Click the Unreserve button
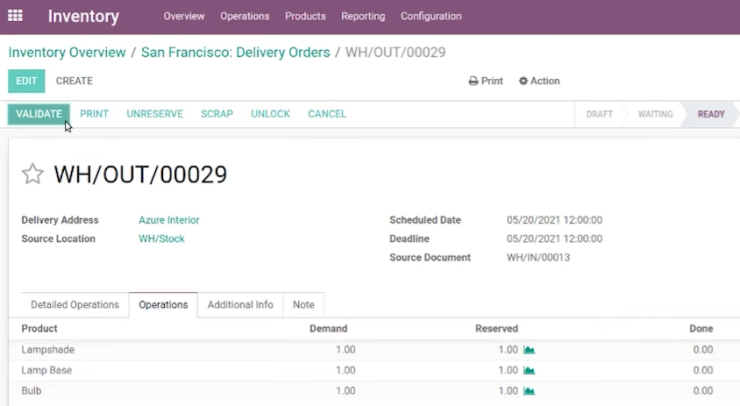Image resolution: width=740 pixels, height=406 pixels. [x=154, y=114]
